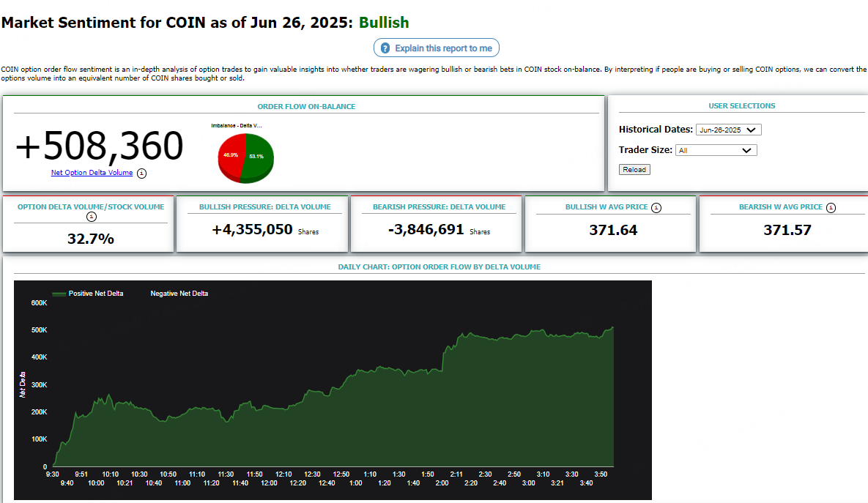Click the 3:50 label on the chart x-axis

pyautogui.click(x=601, y=474)
